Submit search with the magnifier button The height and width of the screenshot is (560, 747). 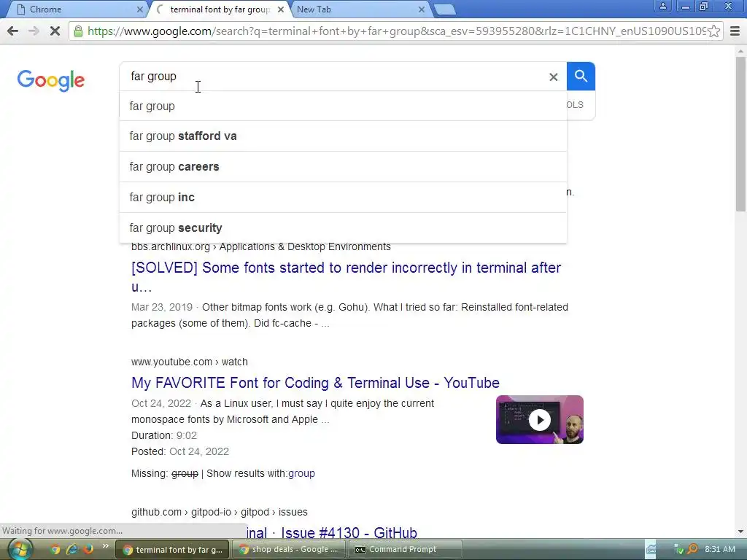point(581,76)
